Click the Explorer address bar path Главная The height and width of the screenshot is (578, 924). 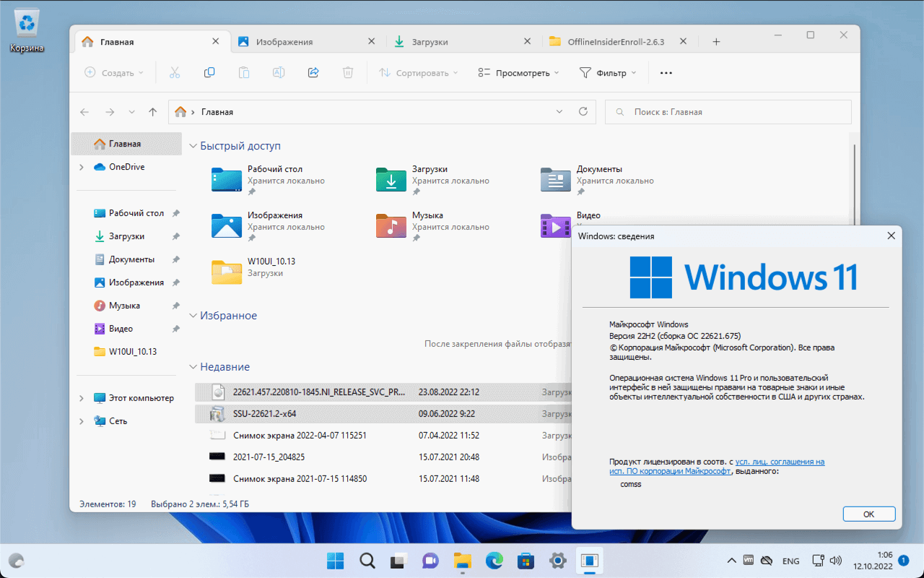(x=217, y=112)
